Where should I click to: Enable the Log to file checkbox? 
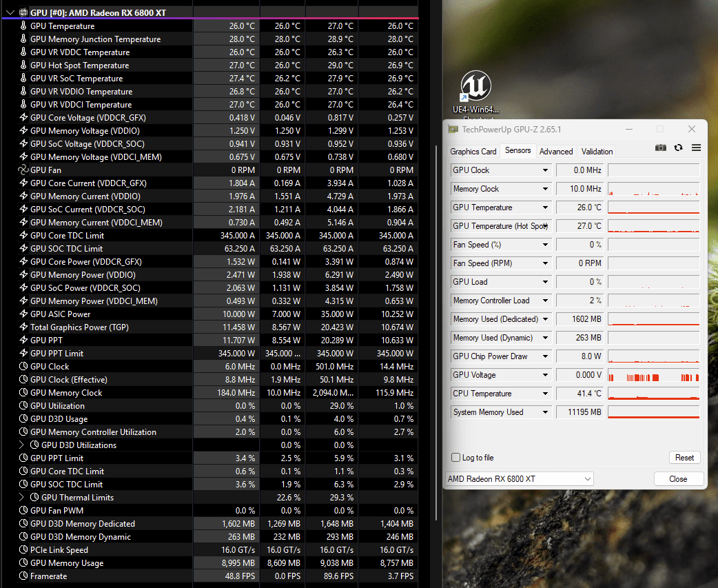pos(455,458)
